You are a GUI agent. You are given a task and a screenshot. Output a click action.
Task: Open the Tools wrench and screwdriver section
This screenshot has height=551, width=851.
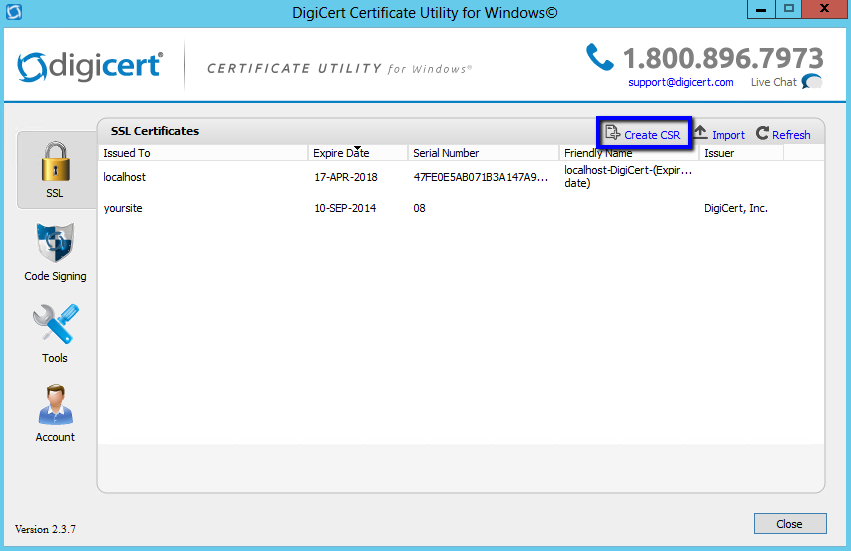[55, 333]
